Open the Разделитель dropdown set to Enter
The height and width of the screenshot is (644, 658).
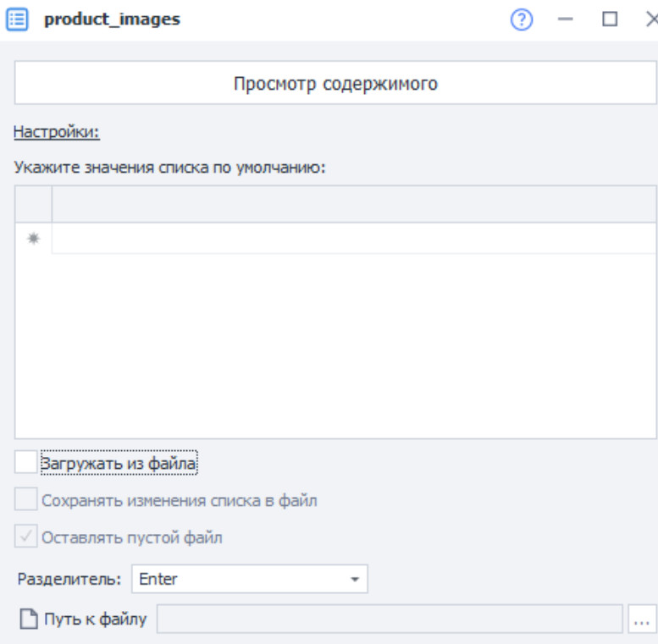[x=249, y=580]
